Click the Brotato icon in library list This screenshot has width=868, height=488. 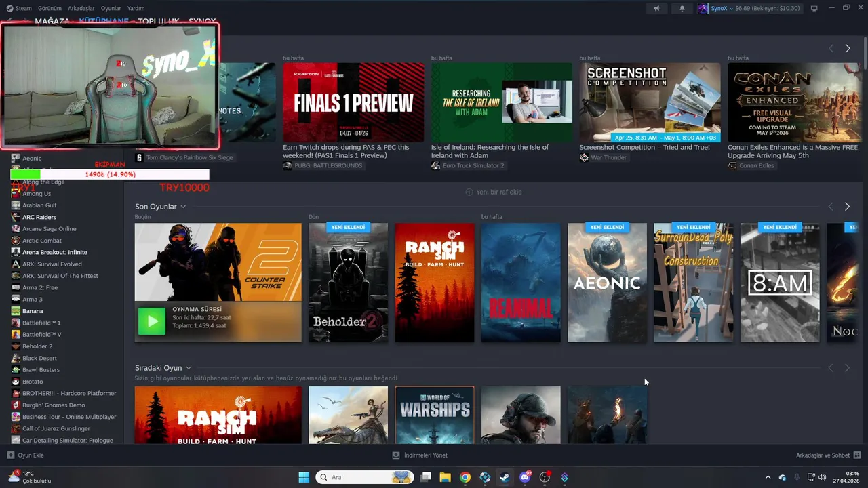tap(16, 382)
